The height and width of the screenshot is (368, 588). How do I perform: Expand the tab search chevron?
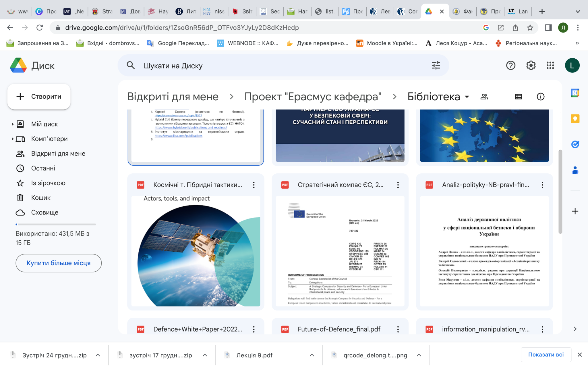pos(578,11)
